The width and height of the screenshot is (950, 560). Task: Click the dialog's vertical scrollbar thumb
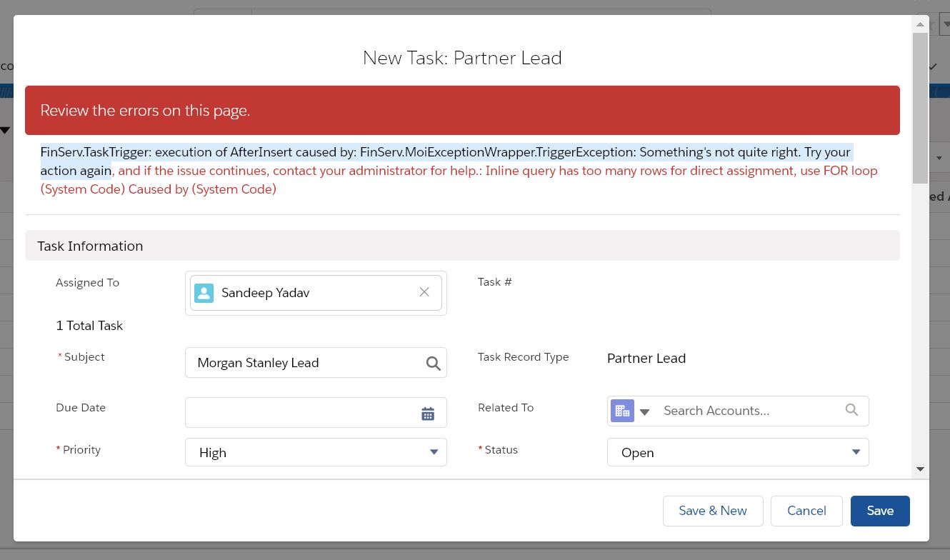click(x=920, y=107)
